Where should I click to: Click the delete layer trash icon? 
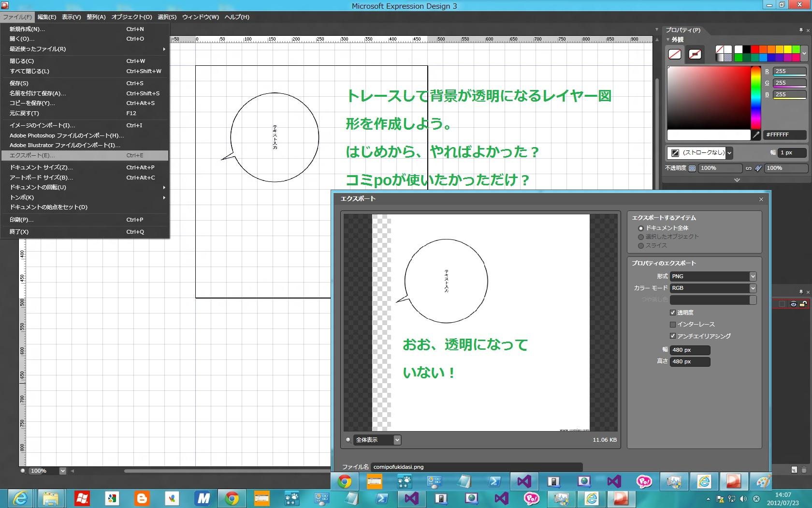pos(804,470)
